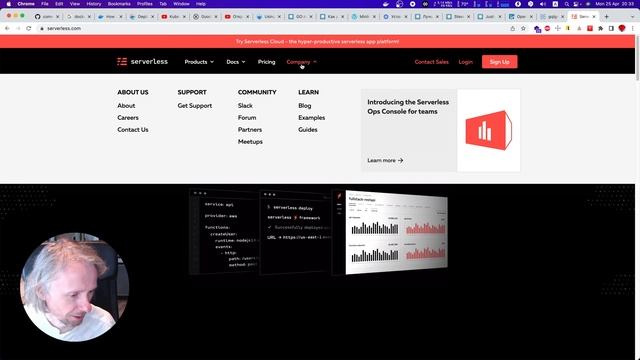This screenshot has height=360, width=640.
Task: Click the Ops Console chart illustration
Action: [x=489, y=130]
